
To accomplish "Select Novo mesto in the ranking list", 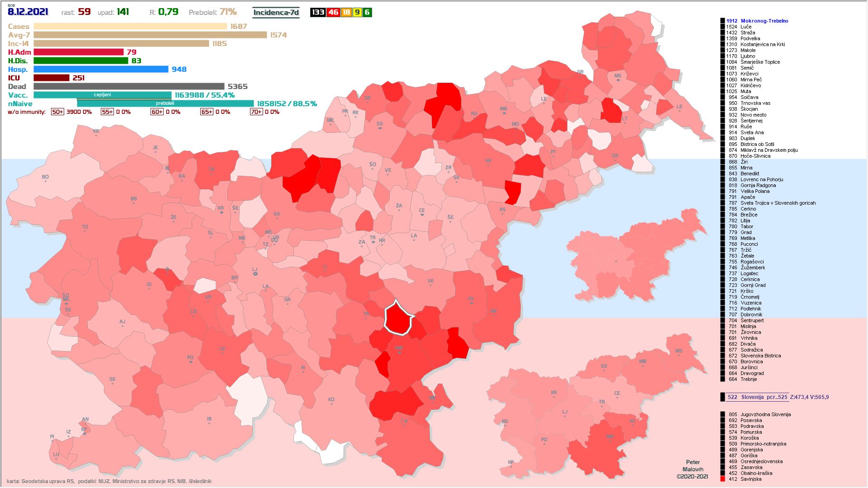I will point(753,115).
